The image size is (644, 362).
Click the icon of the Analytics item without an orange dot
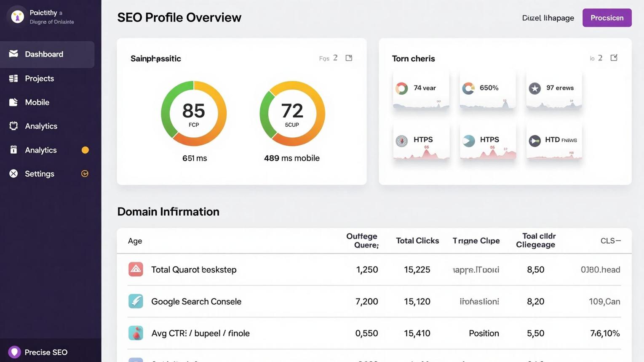tap(13, 126)
